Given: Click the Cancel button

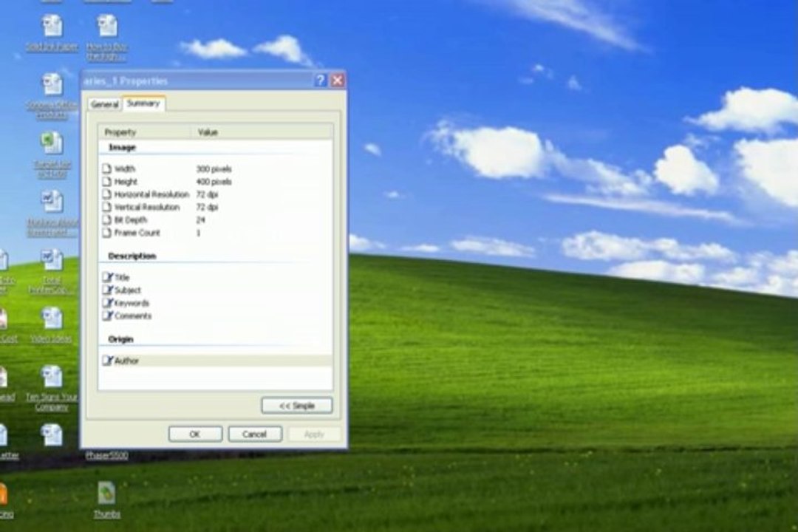Looking at the screenshot, I should tap(255, 434).
